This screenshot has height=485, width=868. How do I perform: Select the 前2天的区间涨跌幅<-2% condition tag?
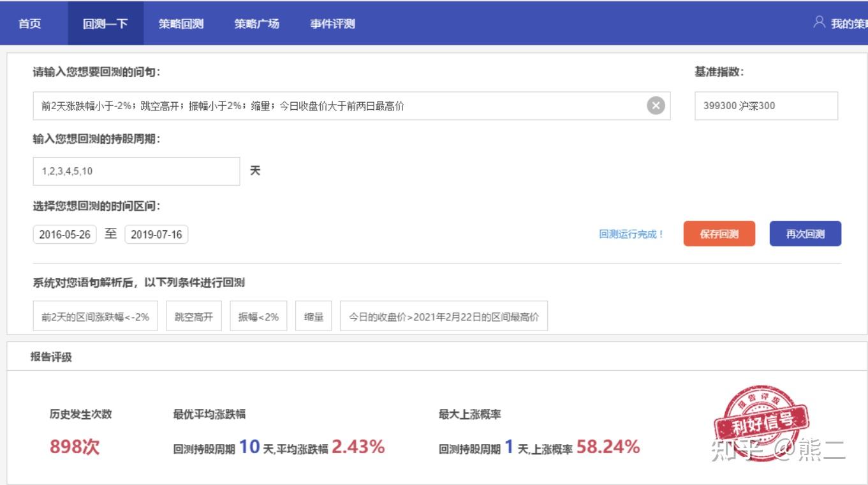pyautogui.click(x=94, y=315)
